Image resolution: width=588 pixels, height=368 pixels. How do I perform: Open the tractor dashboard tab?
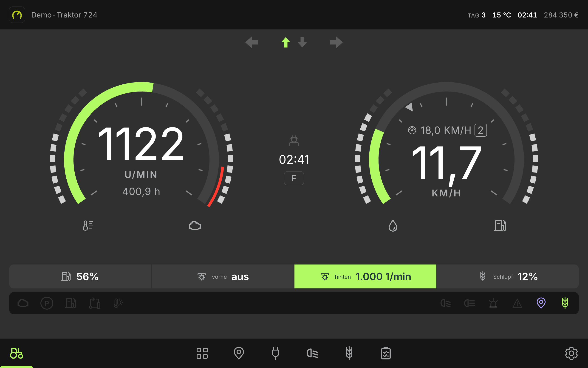pos(17,353)
